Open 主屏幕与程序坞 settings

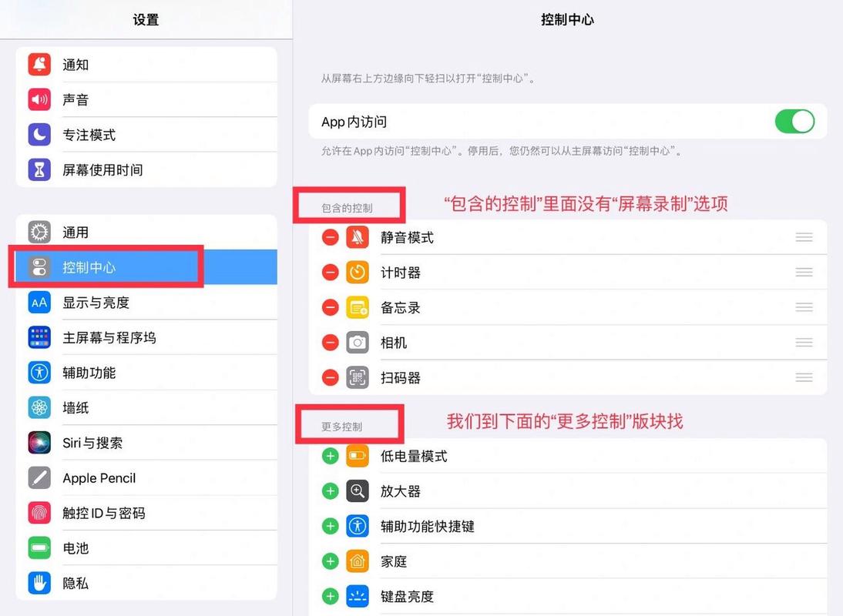pyautogui.click(x=146, y=337)
